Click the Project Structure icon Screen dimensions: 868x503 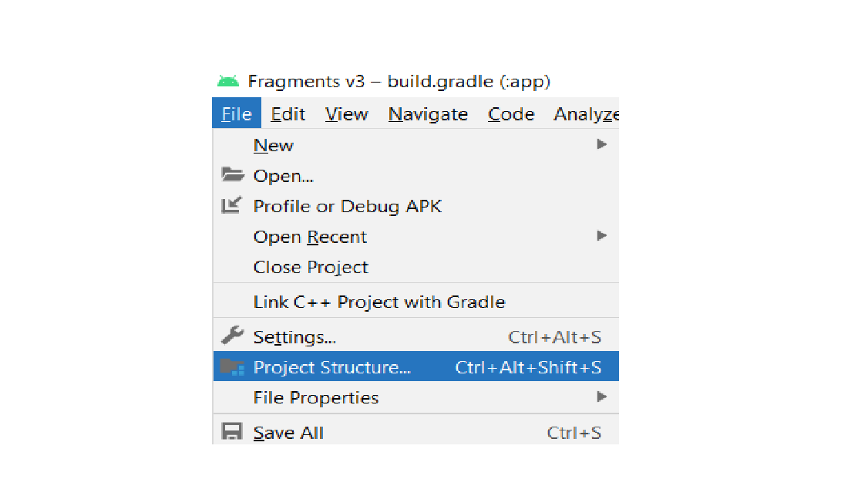pyautogui.click(x=232, y=366)
